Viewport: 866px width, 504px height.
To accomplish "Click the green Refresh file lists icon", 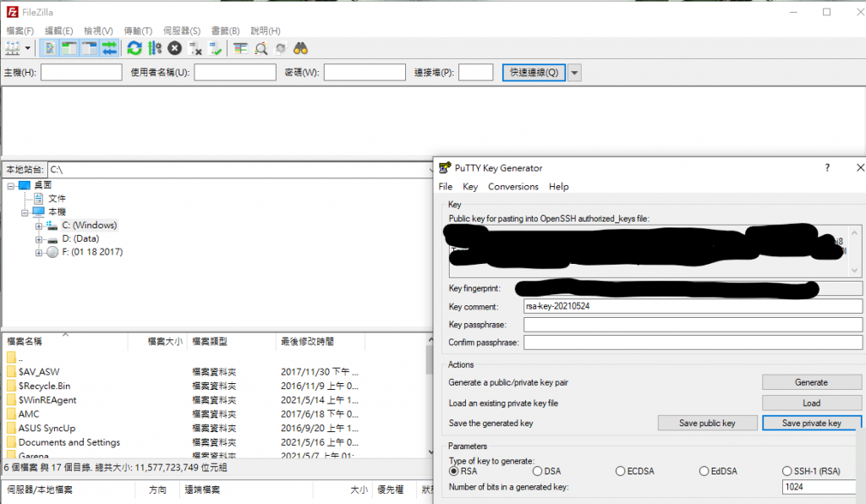I will point(134,48).
